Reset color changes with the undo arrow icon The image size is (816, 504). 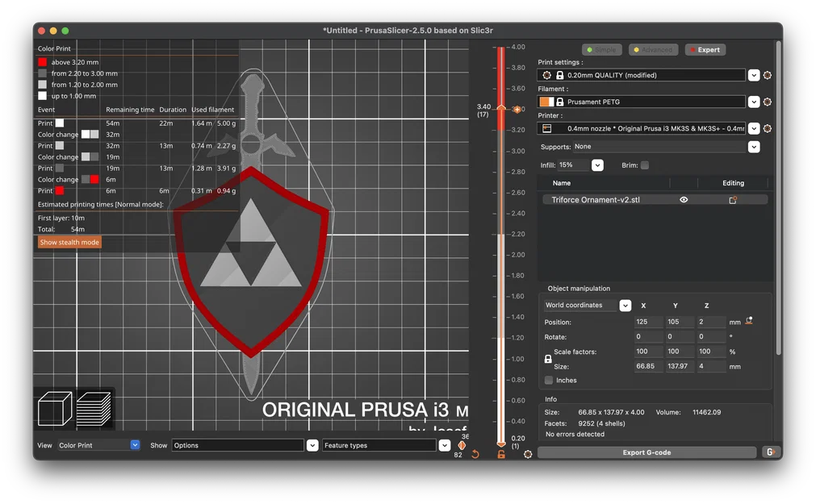(475, 454)
